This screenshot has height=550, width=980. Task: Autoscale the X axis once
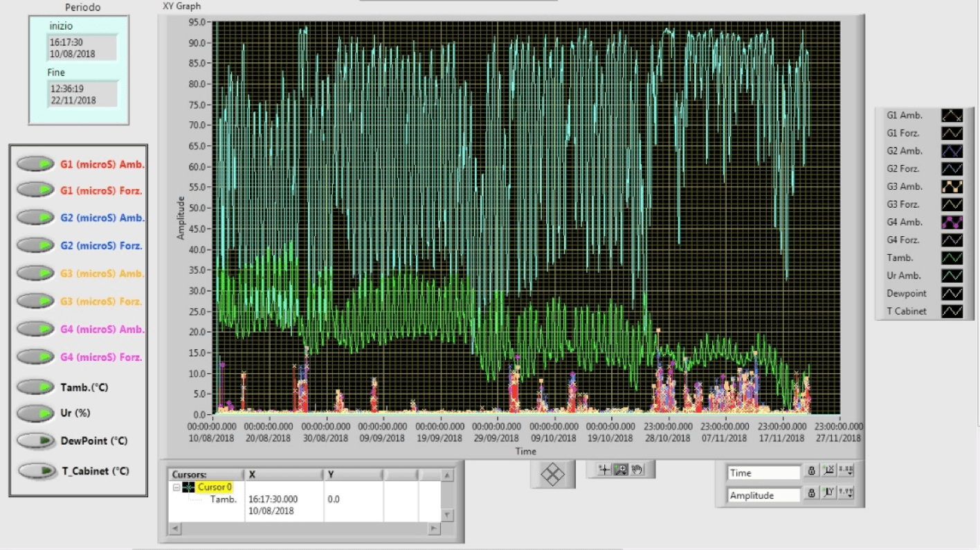828,472
